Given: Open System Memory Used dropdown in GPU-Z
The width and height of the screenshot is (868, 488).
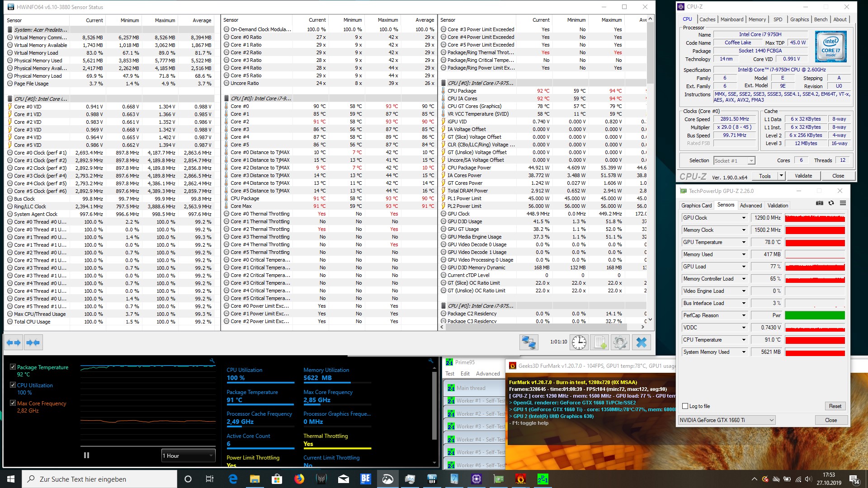Looking at the screenshot, I should point(744,352).
